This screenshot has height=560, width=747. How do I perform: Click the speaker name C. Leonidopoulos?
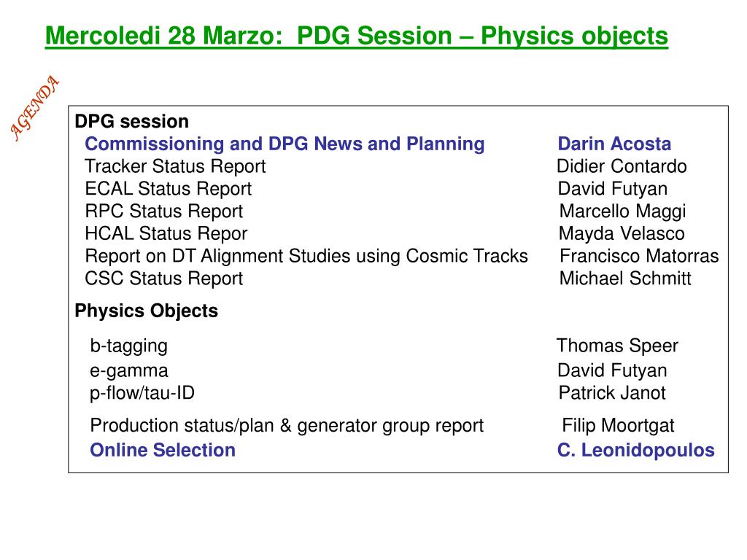tap(635, 450)
